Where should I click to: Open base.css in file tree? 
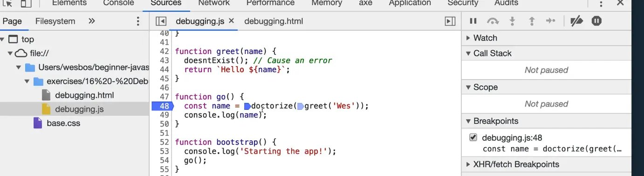63,123
